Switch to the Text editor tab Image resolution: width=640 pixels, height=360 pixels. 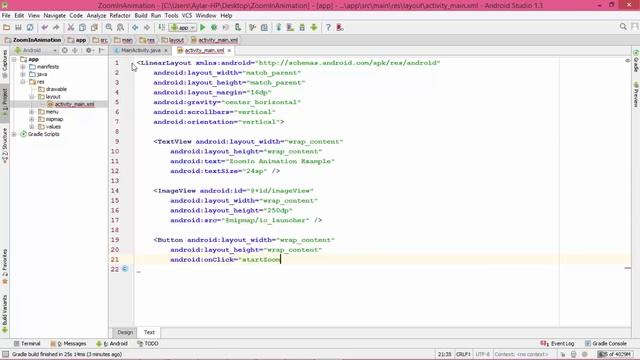pos(149,332)
